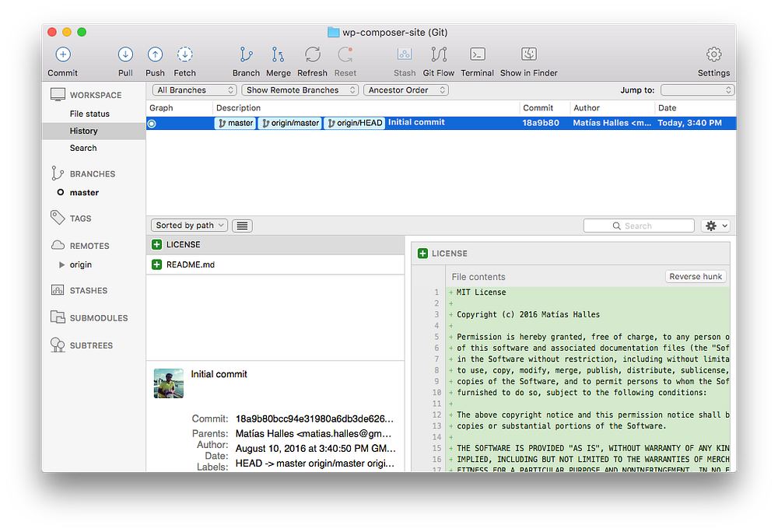Click the WORKSPACE monitor icon in sidebar
778x532 pixels.
[x=58, y=95]
